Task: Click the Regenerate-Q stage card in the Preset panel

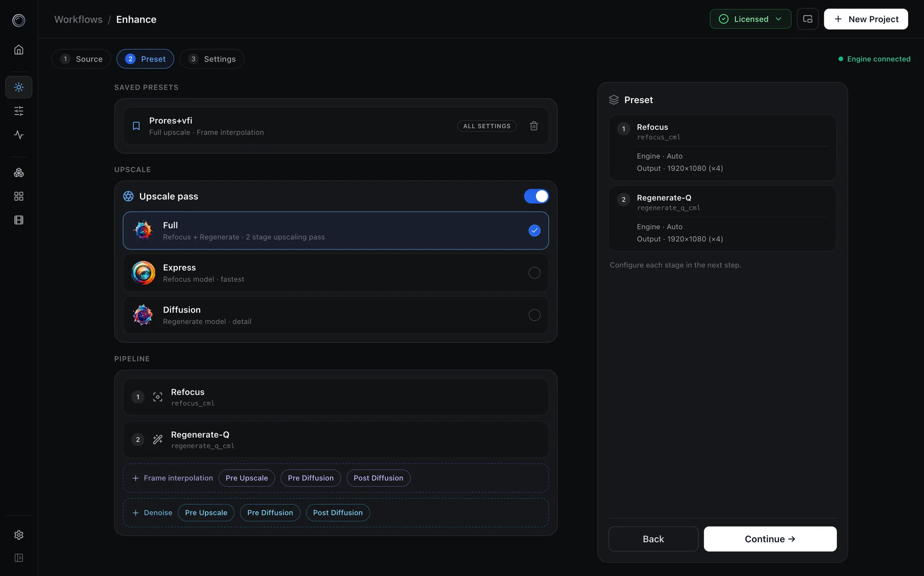Action: click(723, 218)
